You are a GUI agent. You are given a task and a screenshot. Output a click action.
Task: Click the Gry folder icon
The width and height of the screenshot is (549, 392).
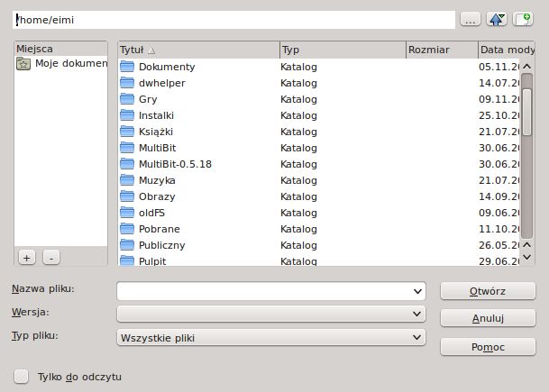point(127,99)
